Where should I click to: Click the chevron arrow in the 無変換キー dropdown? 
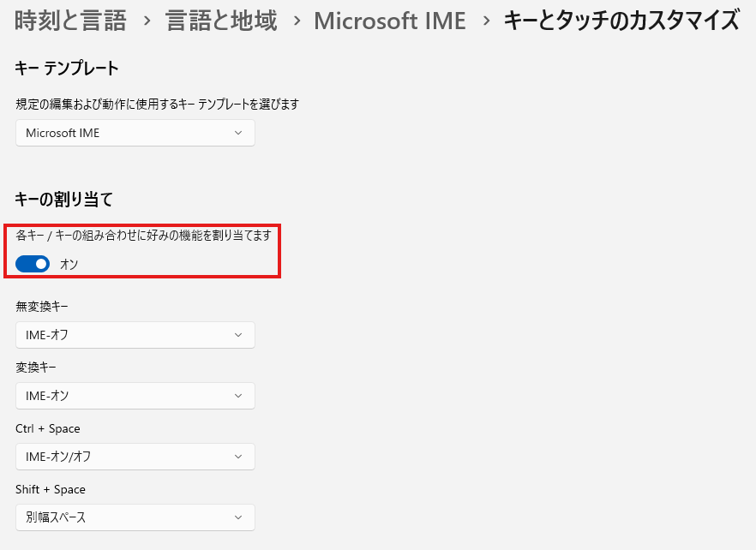click(238, 335)
